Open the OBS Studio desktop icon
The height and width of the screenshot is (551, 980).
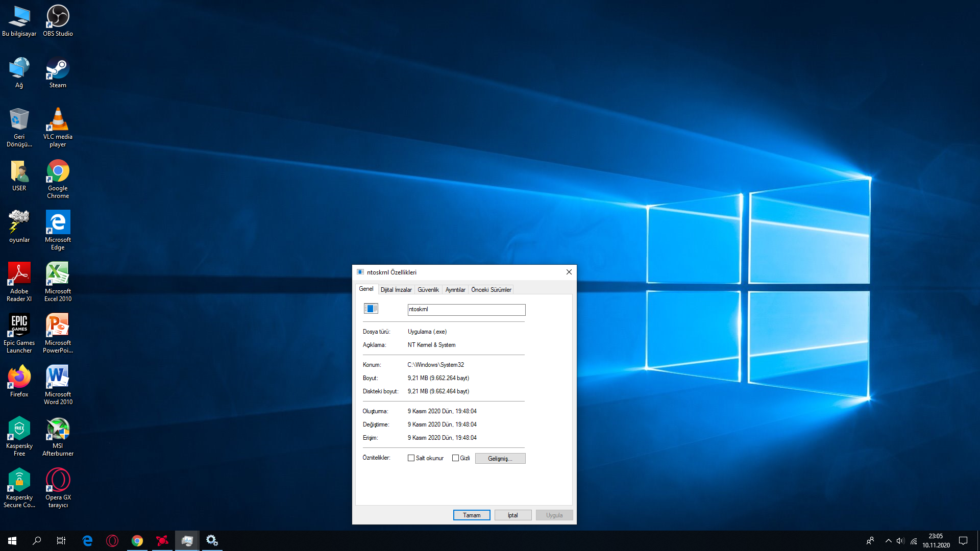coord(58,20)
